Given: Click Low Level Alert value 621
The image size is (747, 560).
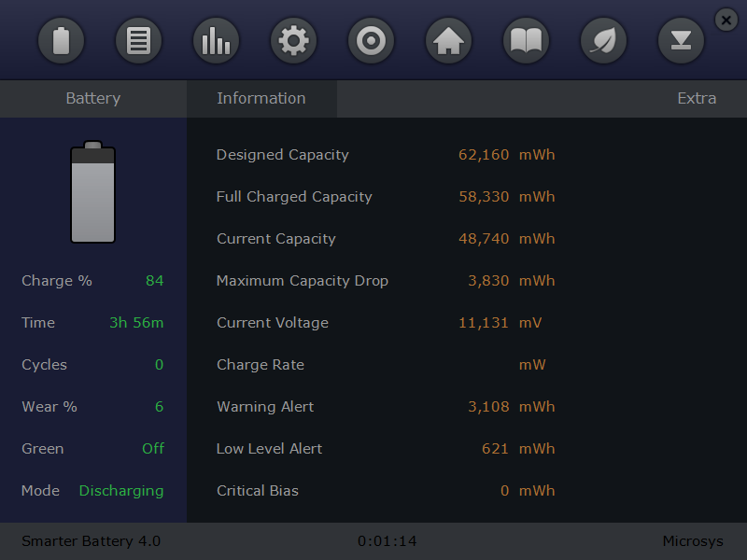Looking at the screenshot, I should coord(495,449).
